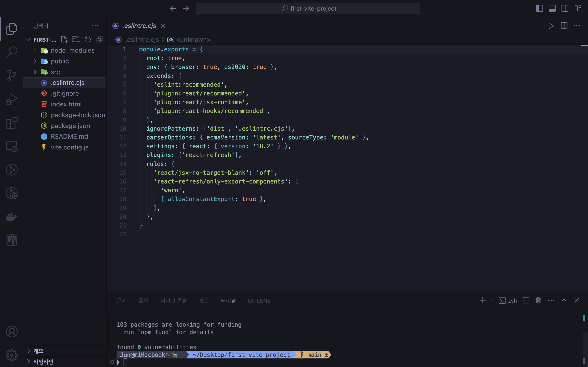Image resolution: width=588 pixels, height=367 pixels.
Task: Open the Docker view icon
Action: tap(11, 217)
